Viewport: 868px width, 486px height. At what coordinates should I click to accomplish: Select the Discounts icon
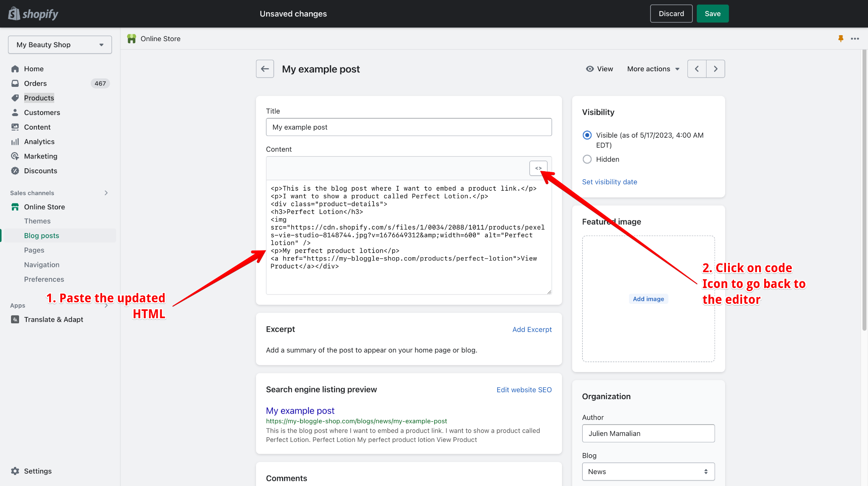(15, 171)
